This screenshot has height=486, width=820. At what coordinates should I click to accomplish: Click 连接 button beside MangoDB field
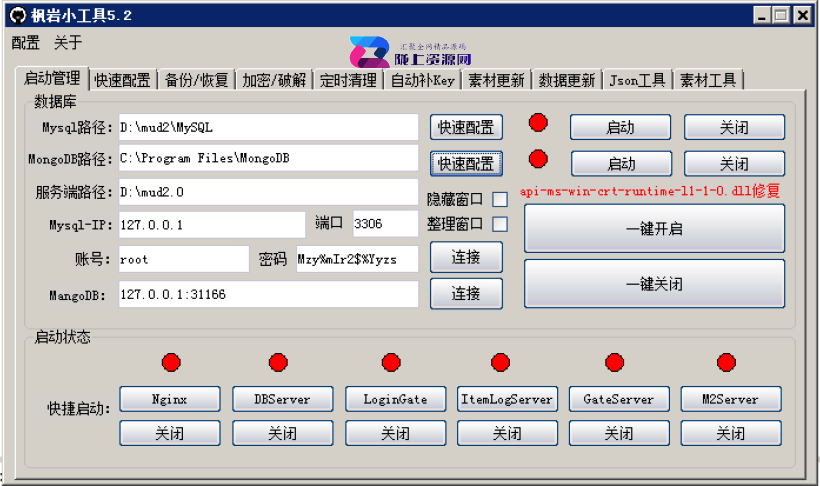coord(466,293)
